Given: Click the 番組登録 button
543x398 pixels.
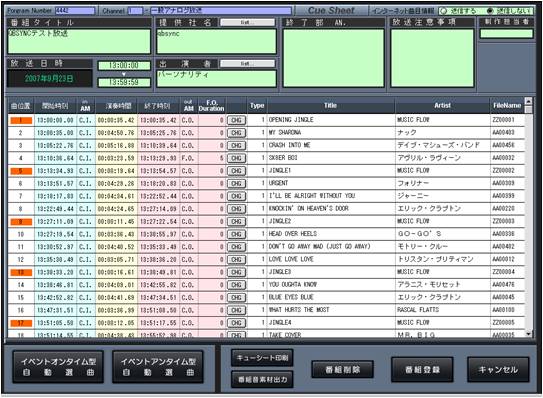Looking at the screenshot, I should pos(422,370).
